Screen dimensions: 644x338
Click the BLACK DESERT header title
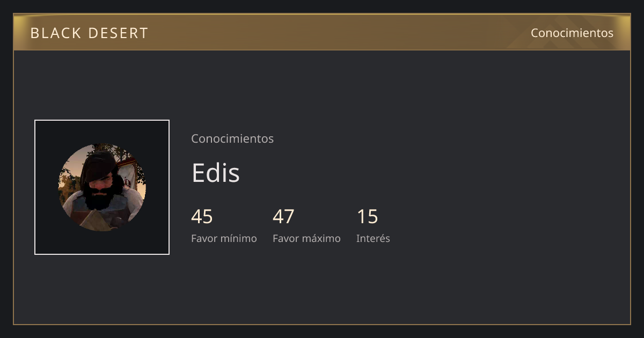(x=89, y=33)
